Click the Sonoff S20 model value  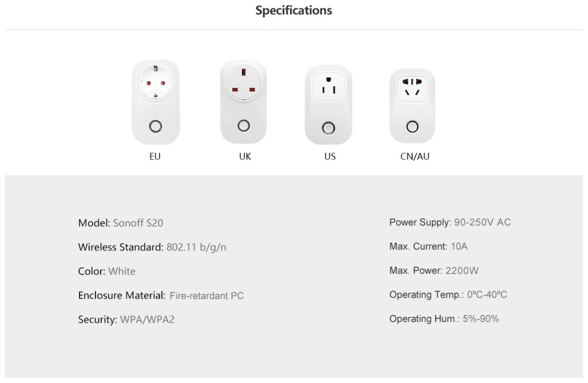[x=138, y=223]
